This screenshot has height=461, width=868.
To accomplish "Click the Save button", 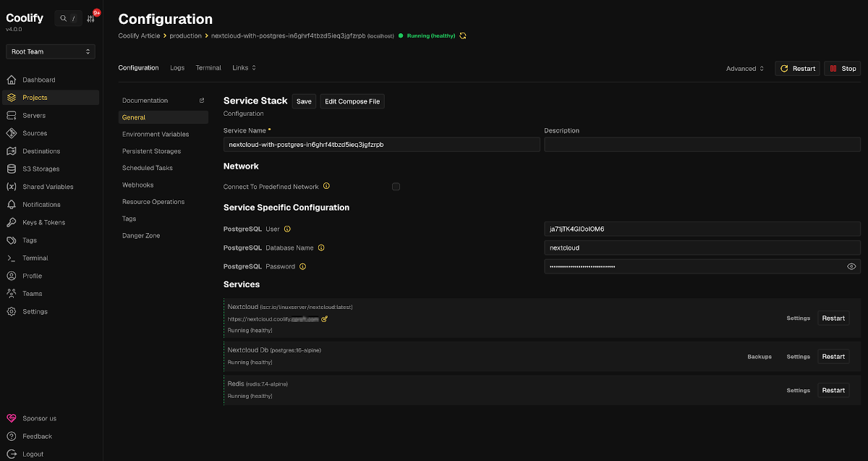I will pos(304,101).
